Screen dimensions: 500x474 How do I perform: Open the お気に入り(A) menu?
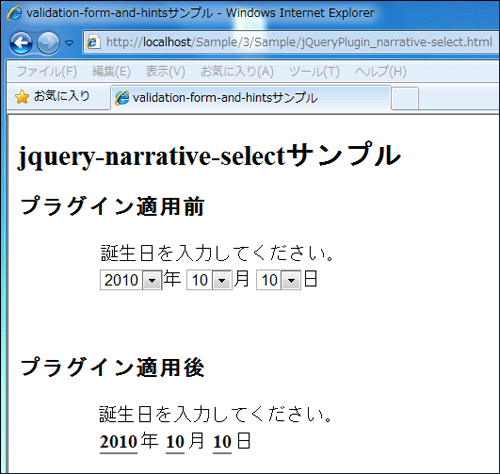pos(237,72)
